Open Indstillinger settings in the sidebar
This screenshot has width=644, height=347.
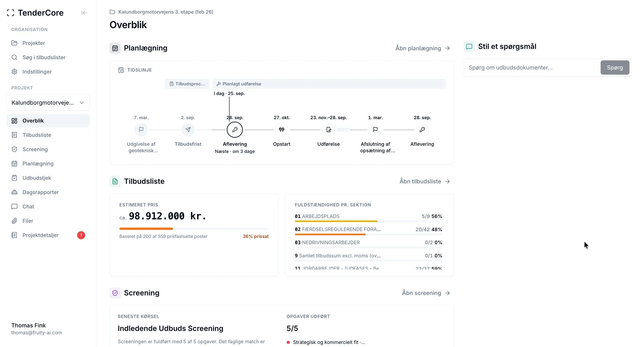point(48,72)
